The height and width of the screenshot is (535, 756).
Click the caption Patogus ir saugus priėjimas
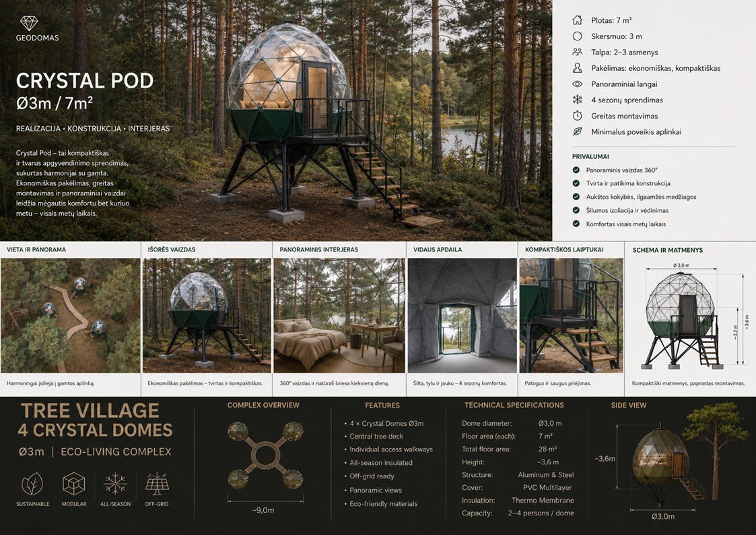pyautogui.click(x=558, y=383)
